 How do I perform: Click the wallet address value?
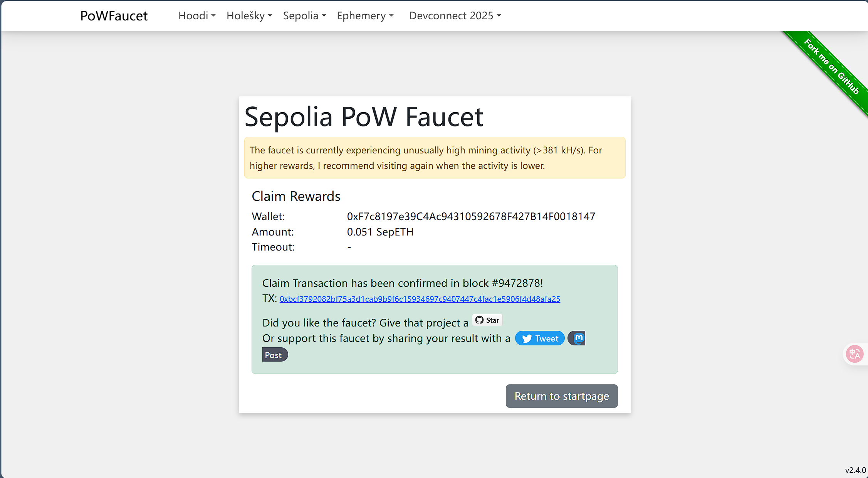point(471,217)
